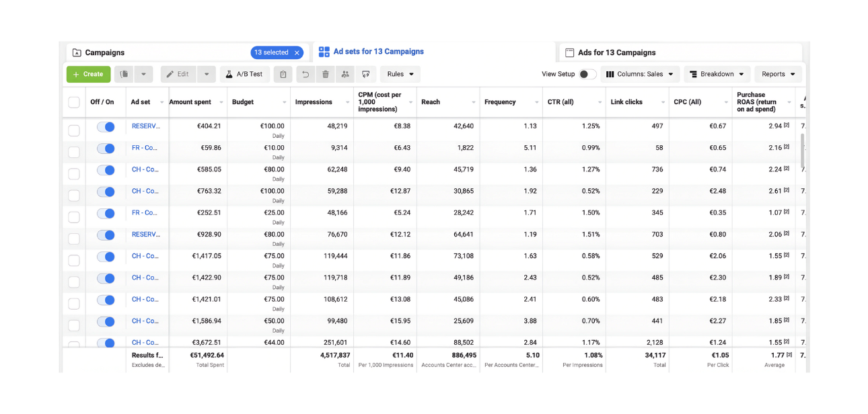Image resolution: width=868 pixels, height=414 pixels.
Task: Open the FR - Co... ad set with €59.86 spent
Action: (x=145, y=147)
